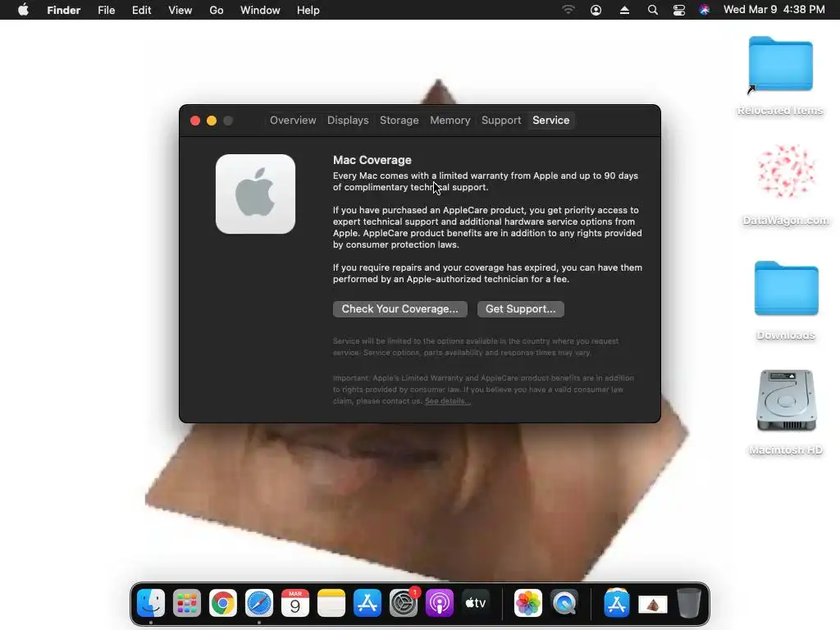840x630 pixels.
Task: Switch to the Memory tab
Action: 450,120
